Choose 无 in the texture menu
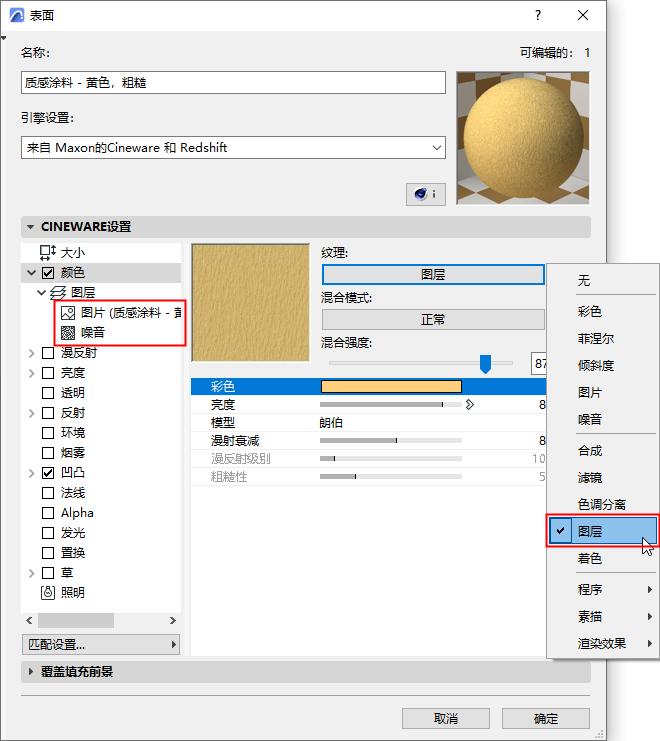This screenshot has height=741, width=660. click(x=602, y=281)
